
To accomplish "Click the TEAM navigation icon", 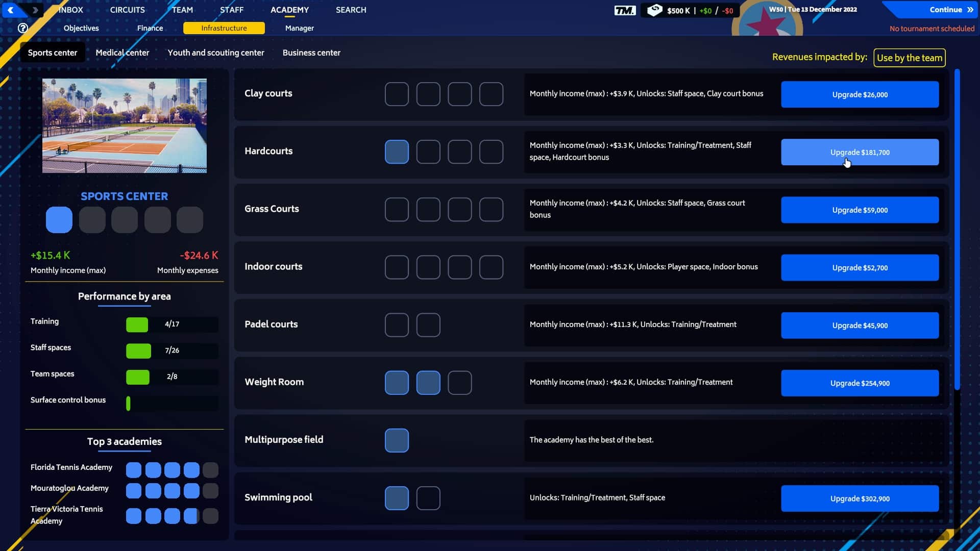I will (182, 9).
